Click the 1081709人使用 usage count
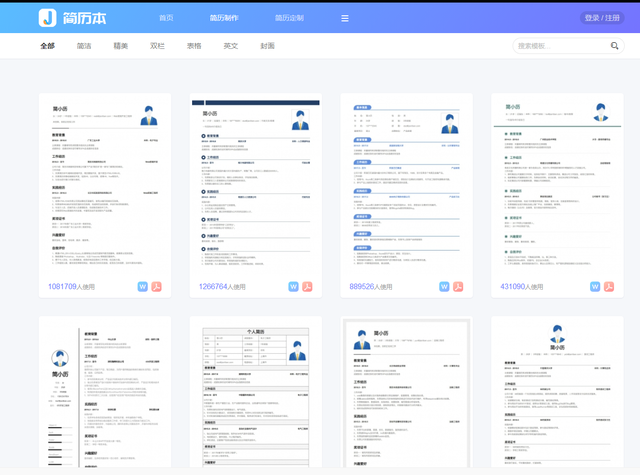The height and width of the screenshot is (475, 640). click(x=71, y=286)
